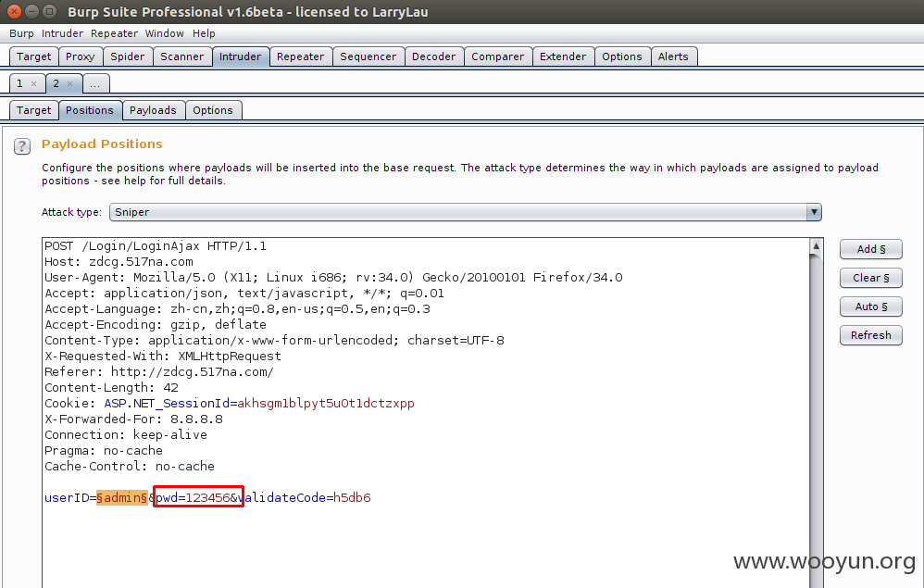
Task: Click the X-Requested-With header line
Action: 163,357
